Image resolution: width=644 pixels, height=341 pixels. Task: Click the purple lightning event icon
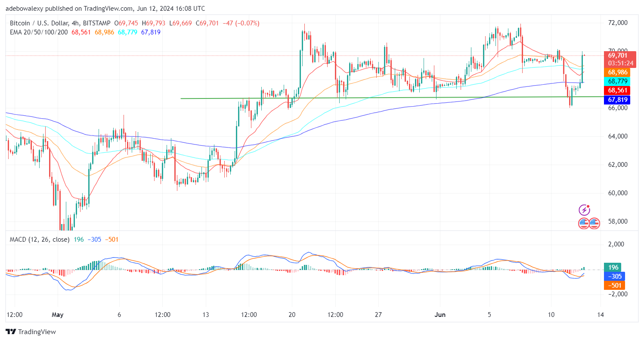point(584,210)
